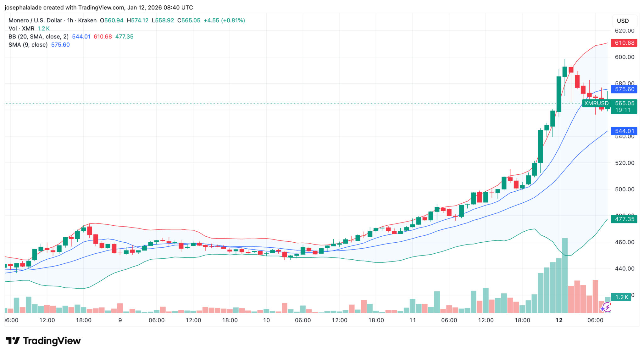Click the blue 544.01 basis price label
Image resolution: width=644 pixels, height=355 pixels.
pyautogui.click(x=624, y=131)
